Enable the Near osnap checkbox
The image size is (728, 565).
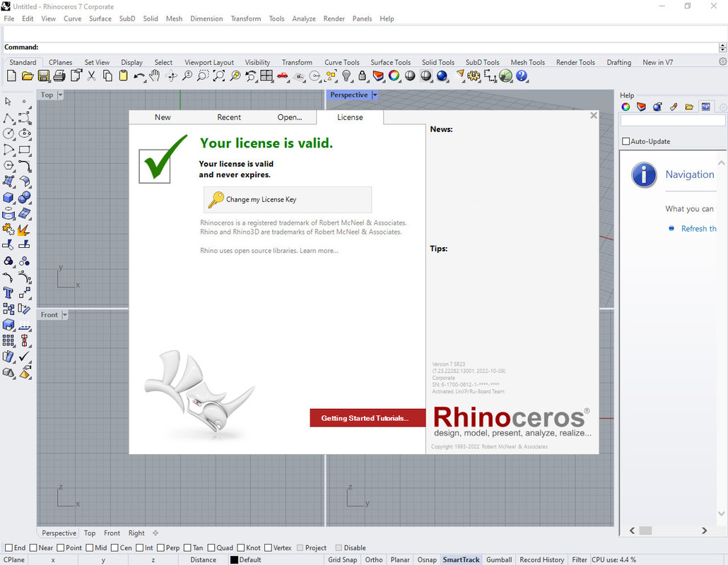33,548
